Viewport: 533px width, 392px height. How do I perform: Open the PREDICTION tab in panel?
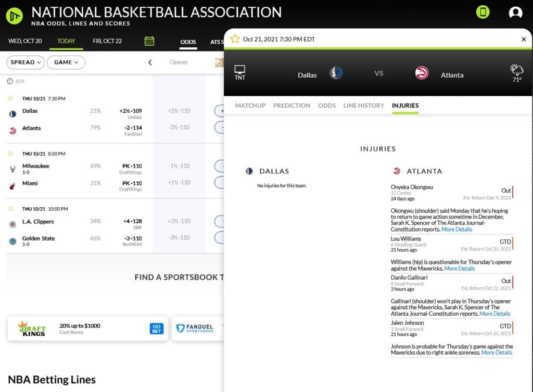tap(291, 105)
